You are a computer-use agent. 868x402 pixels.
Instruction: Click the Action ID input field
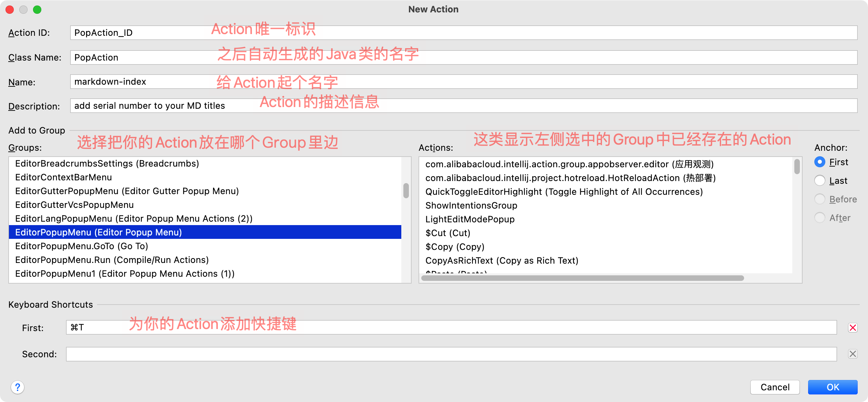[x=241, y=32]
